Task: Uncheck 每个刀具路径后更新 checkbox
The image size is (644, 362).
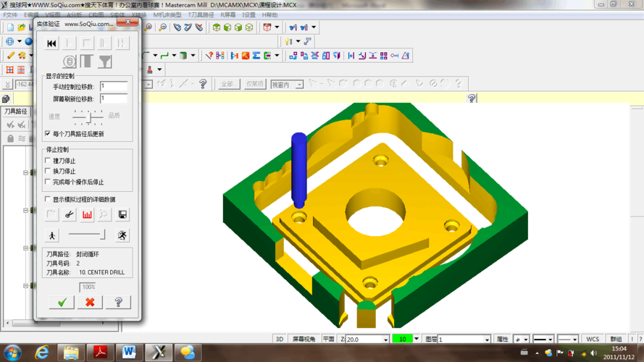Action: (48, 134)
